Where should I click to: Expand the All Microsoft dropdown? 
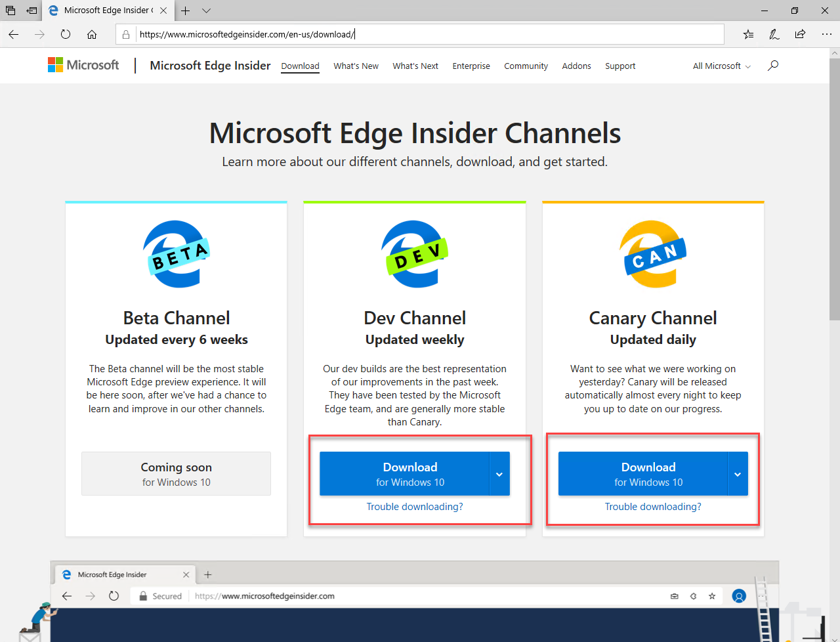pyautogui.click(x=722, y=66)
